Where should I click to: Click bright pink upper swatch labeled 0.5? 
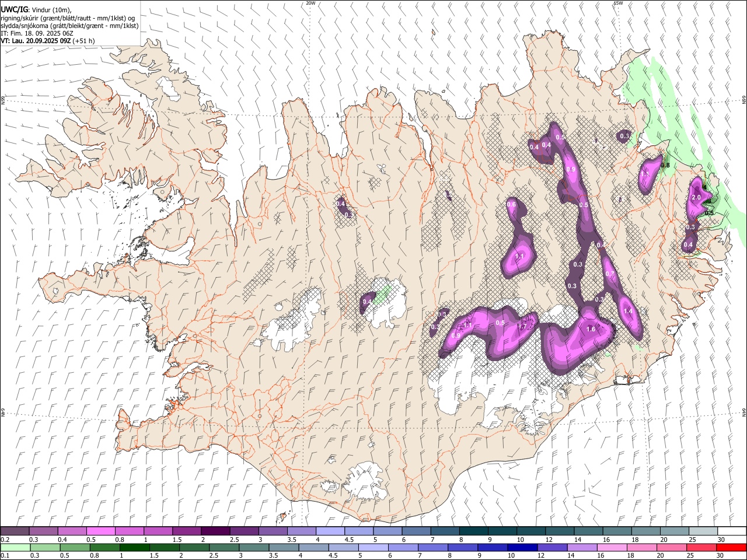click(x=101, y=531)
